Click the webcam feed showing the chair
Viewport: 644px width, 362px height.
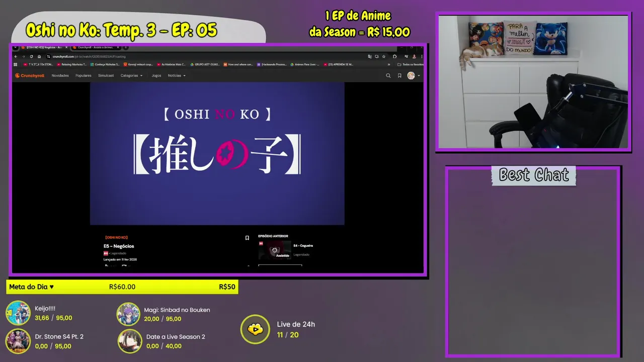[x=533, y=81]
